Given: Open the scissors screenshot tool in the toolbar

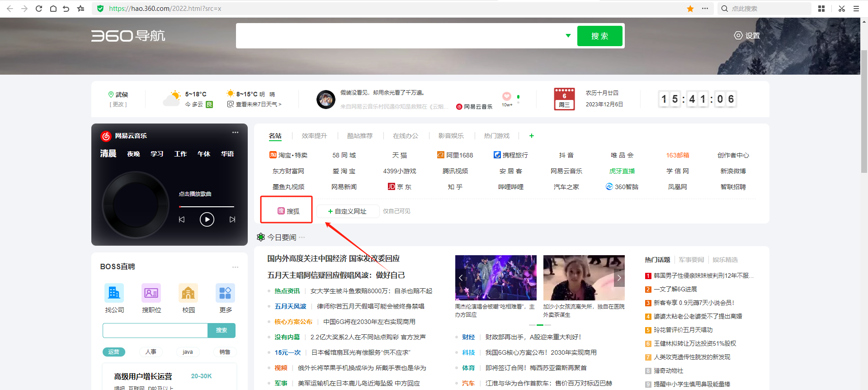Looking at the screenshot, I should [x=841, y=9].
